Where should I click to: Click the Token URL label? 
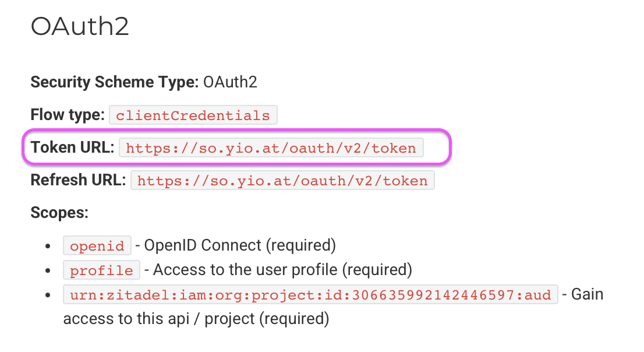72,147
